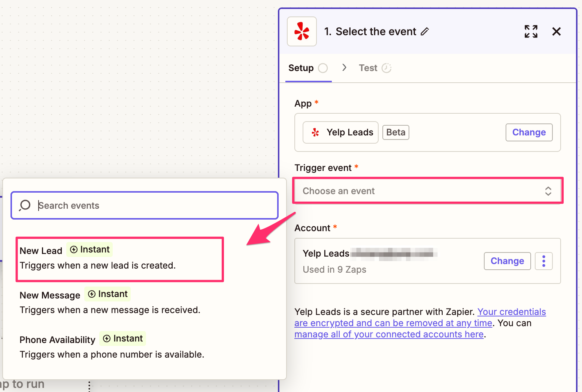Click the Yelp Leads account name
The height and width of the screenshot is (392, 582).
pos(326,254)
